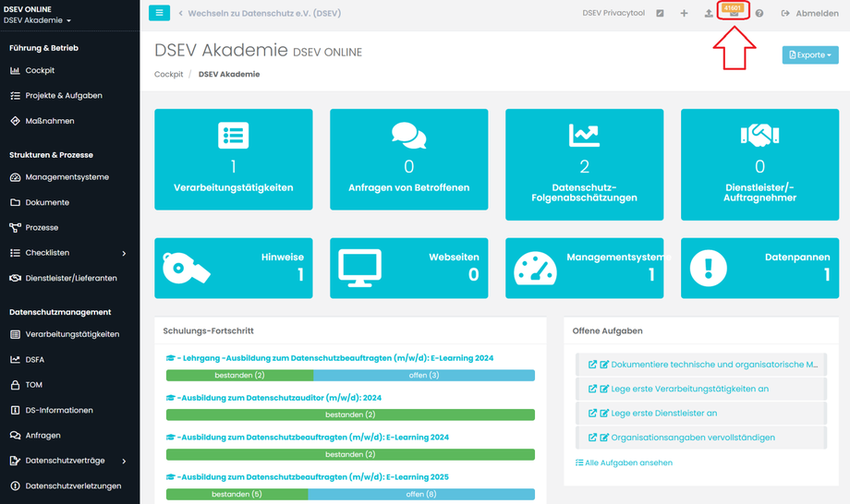Click the offen (8) progress bar segment

click(x=421, y=494)
